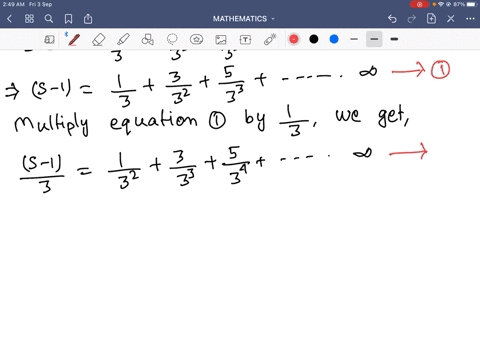Select the Lasso selection tool
This screenshot has width=480, height=360.
pos(172,40)
